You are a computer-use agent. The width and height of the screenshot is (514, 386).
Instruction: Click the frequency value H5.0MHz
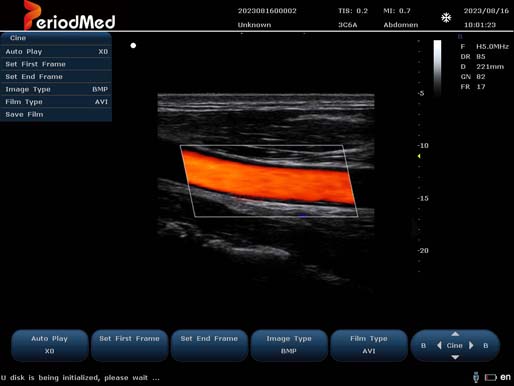click(x=492, y=47)
